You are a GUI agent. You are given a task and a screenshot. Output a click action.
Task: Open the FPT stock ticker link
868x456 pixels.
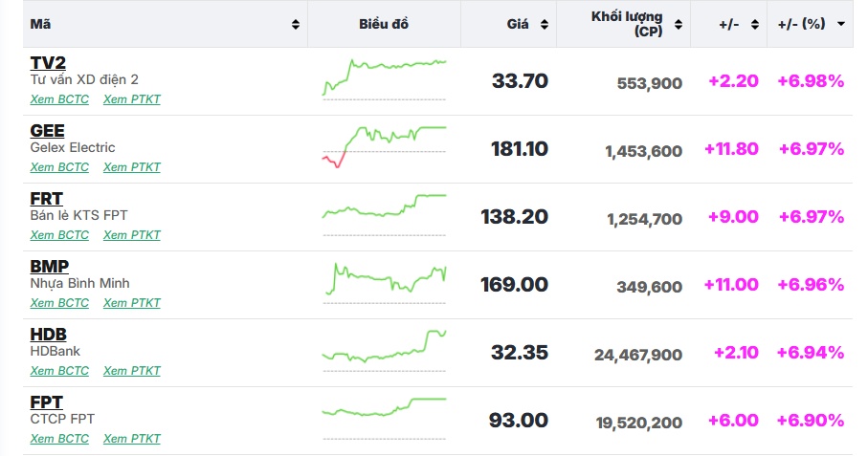pyautogui.click(x=46, y=402)
